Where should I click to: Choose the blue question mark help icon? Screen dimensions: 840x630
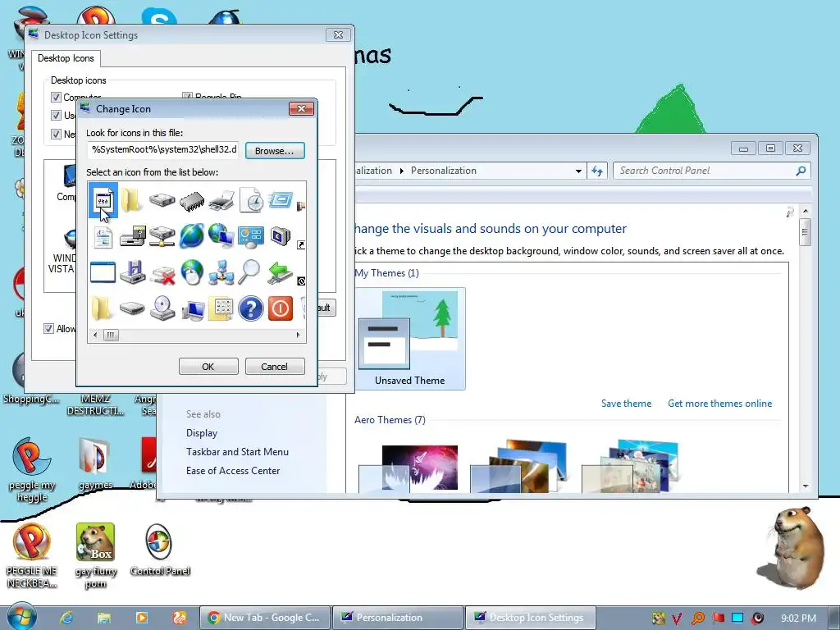(251, 308)
